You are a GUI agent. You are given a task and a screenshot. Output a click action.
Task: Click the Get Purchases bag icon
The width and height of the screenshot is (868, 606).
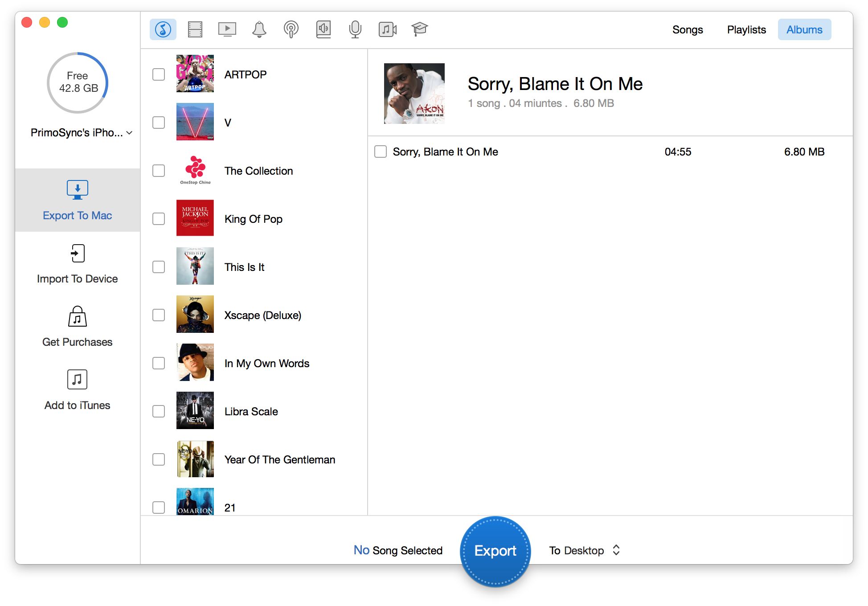click(x=78, y=316)
